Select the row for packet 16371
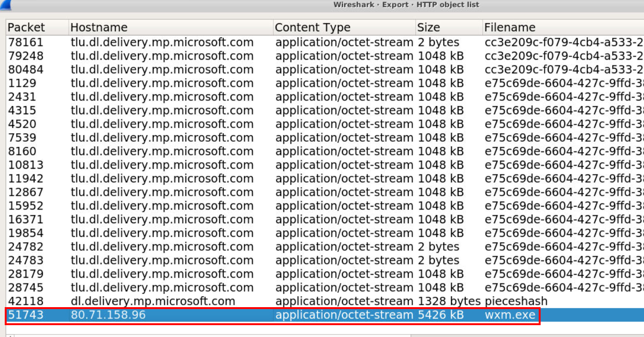Image resolution: width=644 pixels, height=337 pixels. click(x=325, y=220)
